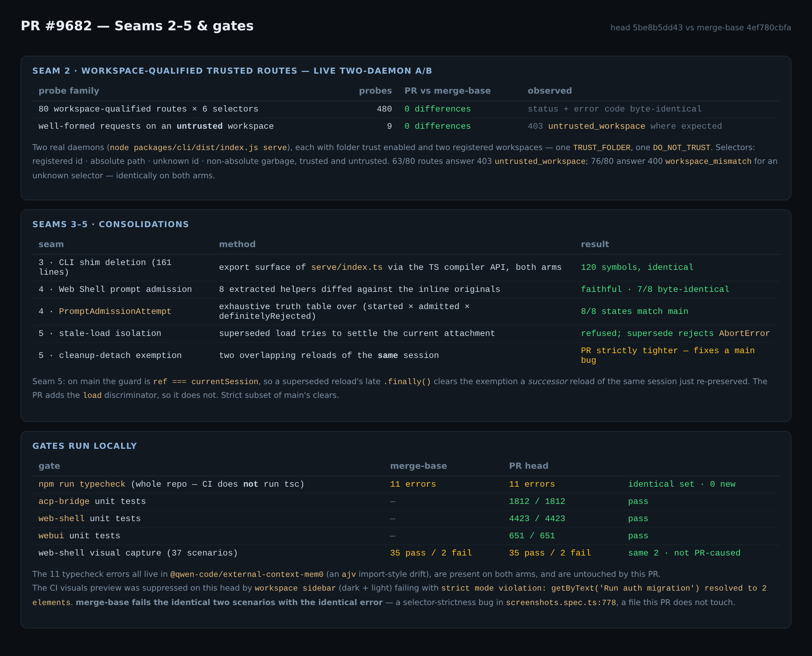Click '8 extracted helpers diffed against the inline originals'
The width and height of the screenshot is (812, 656).
tap(360, 289)
